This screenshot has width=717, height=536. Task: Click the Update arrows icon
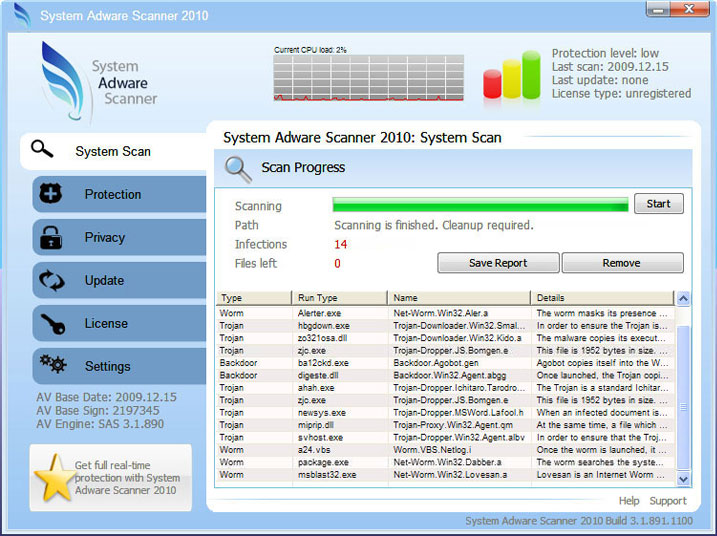52,280
